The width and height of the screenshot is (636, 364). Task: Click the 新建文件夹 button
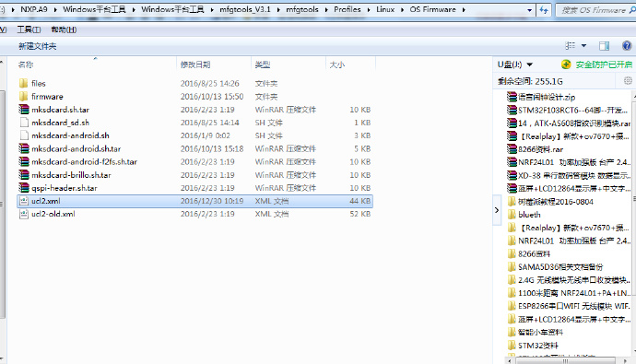pyautogui.click(x=37, y=46)
